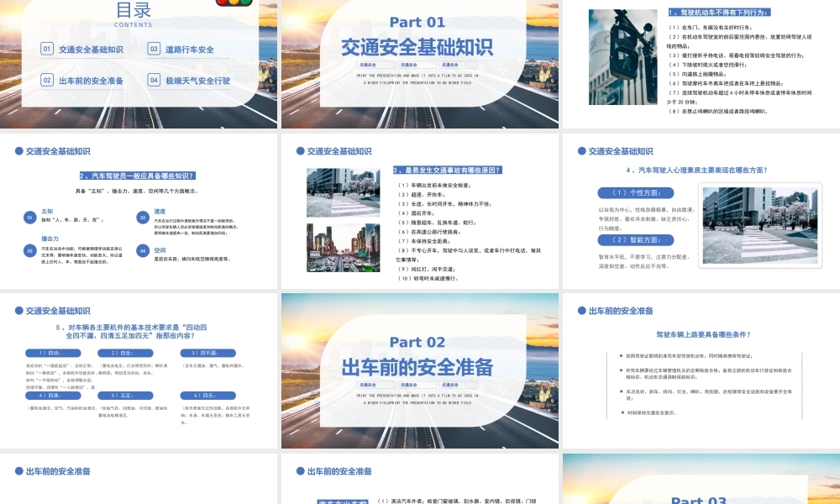Click the 五知 label

(x=47, y=212)
